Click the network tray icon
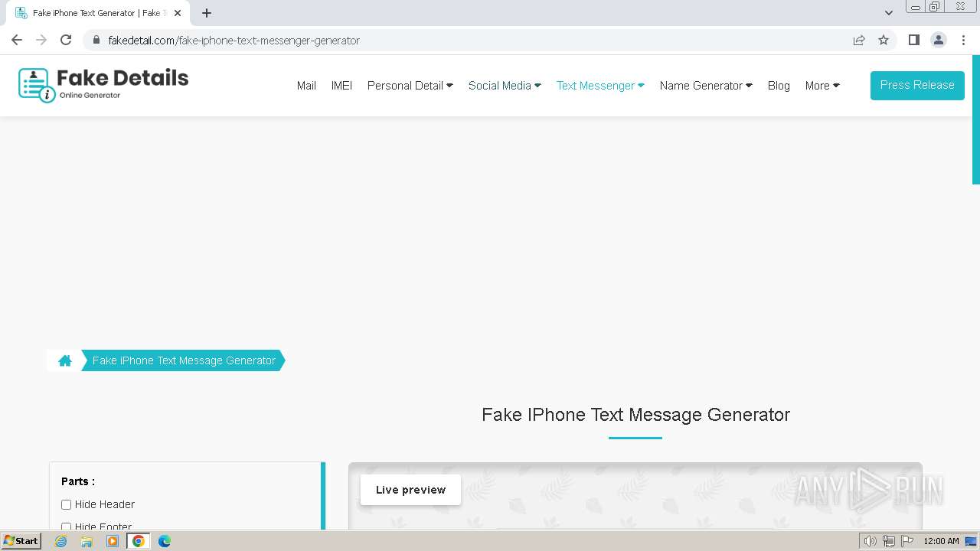This screenshot has width=980, height=551. [889, 541]
